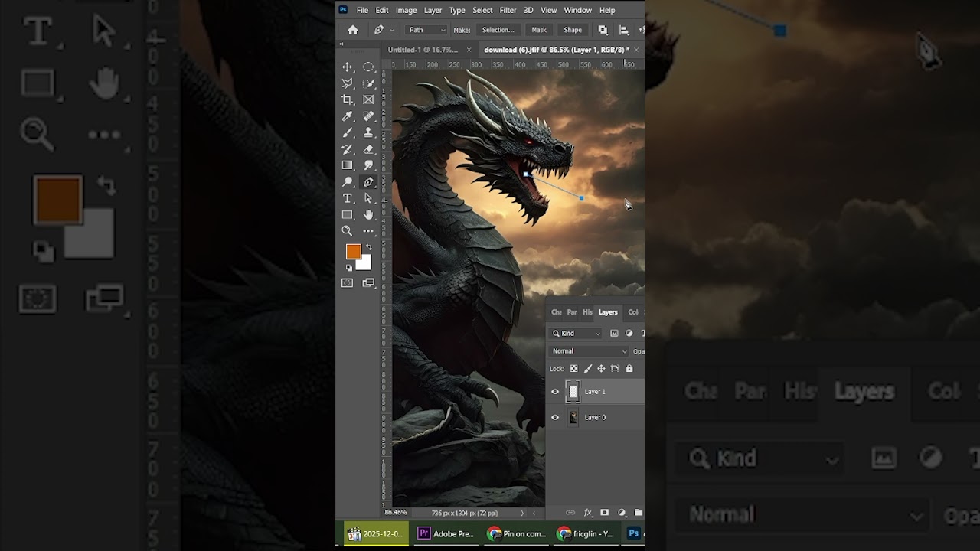This screenshot has height=551, width=980.
Task: Select the Hand tool
Action: coord(368,215)
